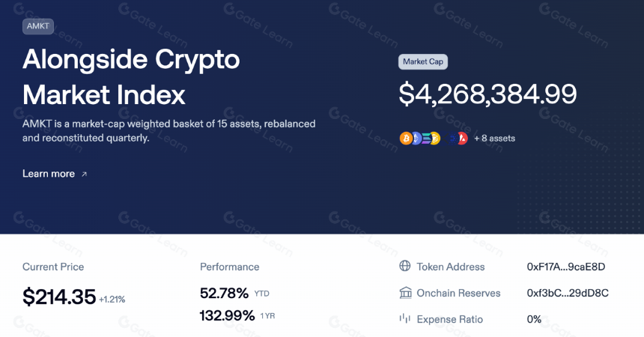Click the AMKT ticker badge
Image resolution: width=644 pixels, height=337 pixels.
pyautogui.click(x=38, y=26)
